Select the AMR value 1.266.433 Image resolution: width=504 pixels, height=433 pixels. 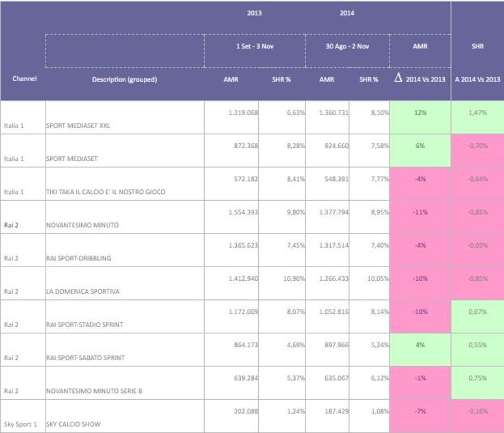click(x=334, y=279)
